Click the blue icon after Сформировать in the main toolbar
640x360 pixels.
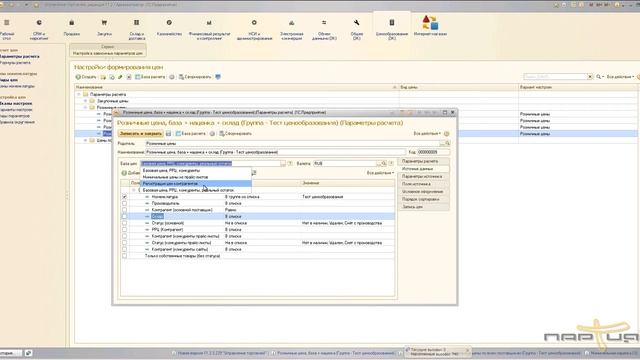[x=218, y=77]
